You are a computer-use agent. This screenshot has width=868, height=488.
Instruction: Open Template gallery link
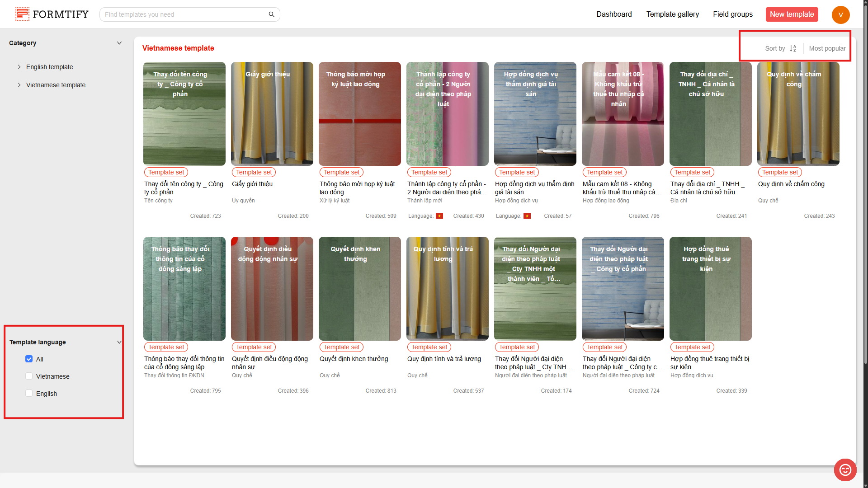click(672, 14)
